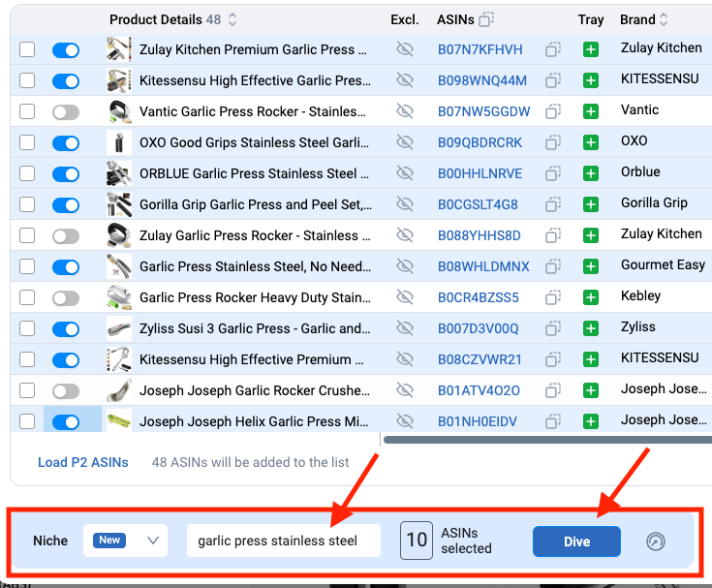Viewport: 712px width, 588px height.
Task: Click exclude eye icon for OXO Good Grips row
Action: [404, 142]
